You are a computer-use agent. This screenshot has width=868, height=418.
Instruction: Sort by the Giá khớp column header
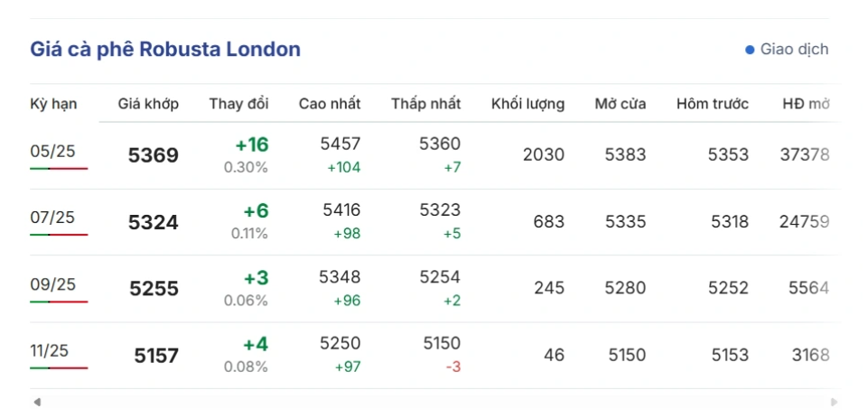pos(148,104)
